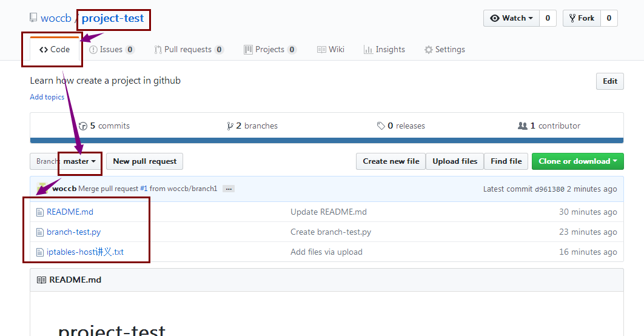Click the 16 minutes ago timestamp

[x=588, y=252]
